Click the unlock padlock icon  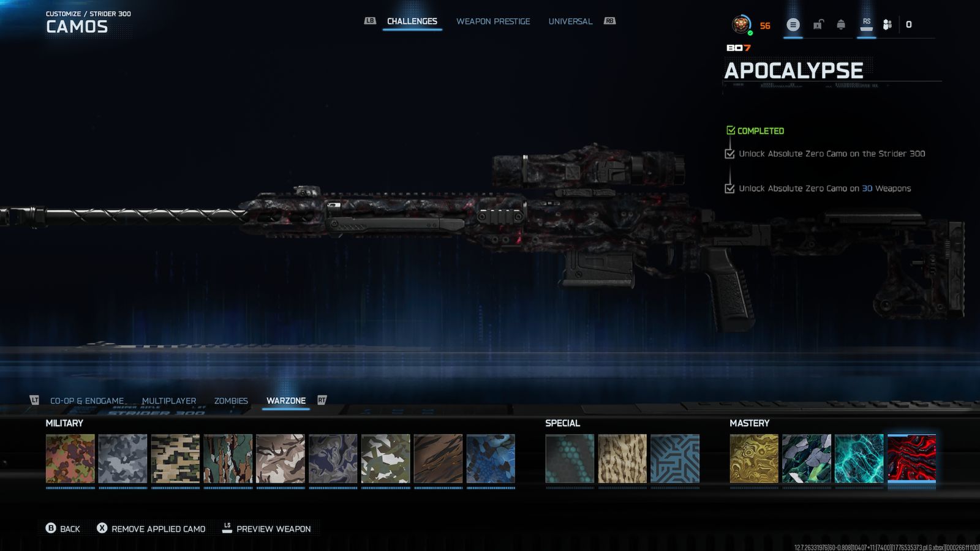[818, 25]
